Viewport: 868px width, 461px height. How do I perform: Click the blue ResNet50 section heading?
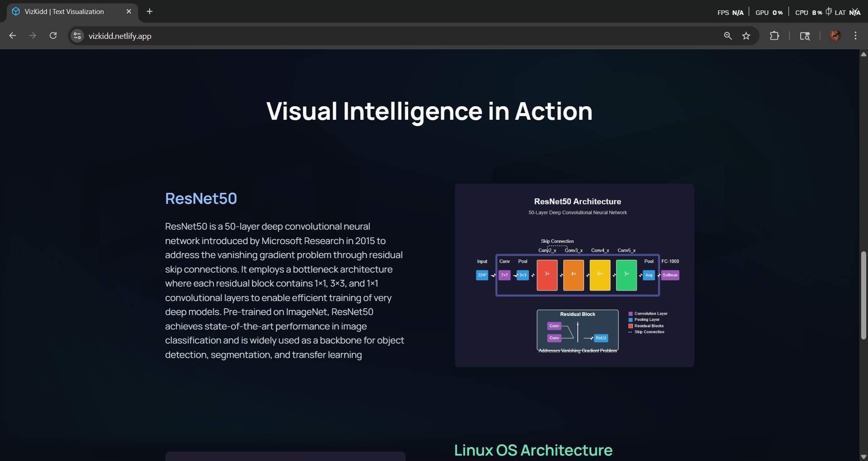point(201,198)
